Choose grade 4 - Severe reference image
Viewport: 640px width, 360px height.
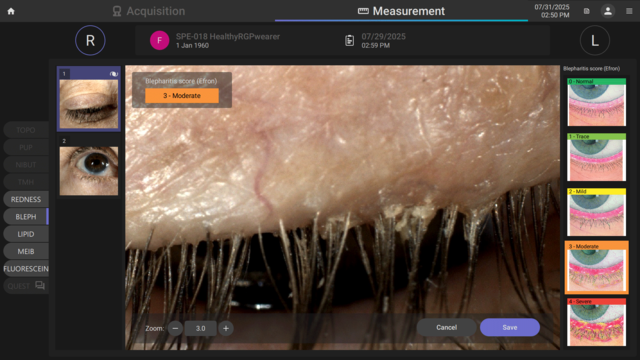596,322
